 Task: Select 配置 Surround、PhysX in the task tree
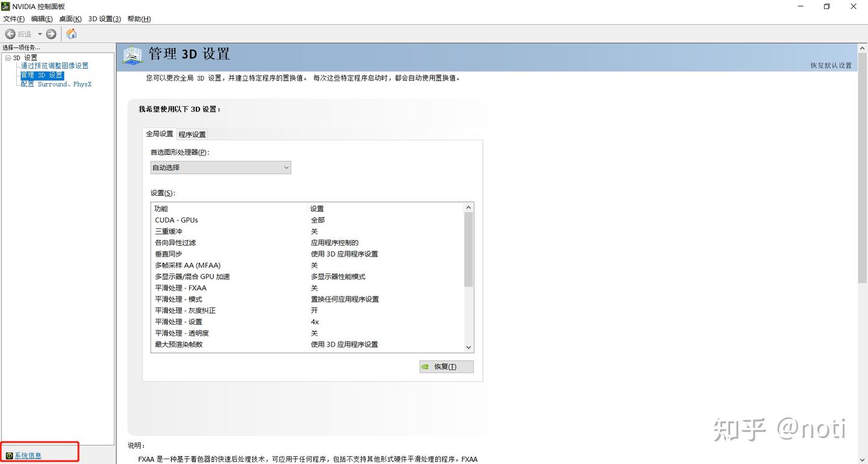click(56, 84)
